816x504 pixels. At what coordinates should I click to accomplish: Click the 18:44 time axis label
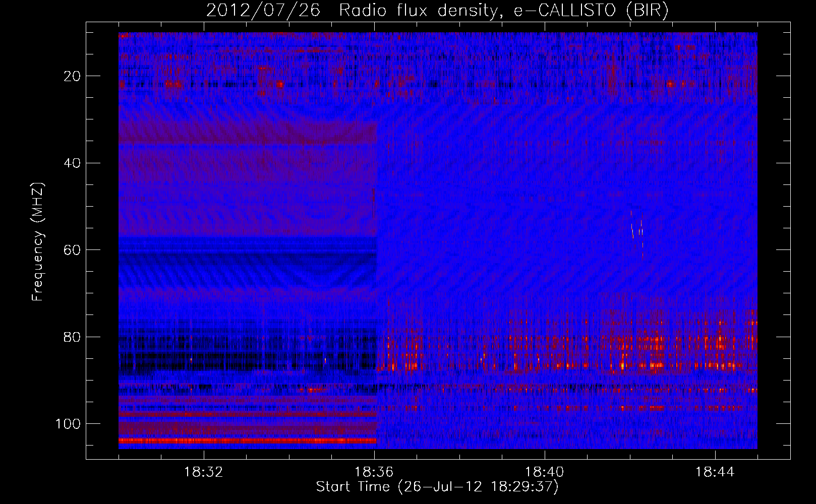(x=715, y=472)
